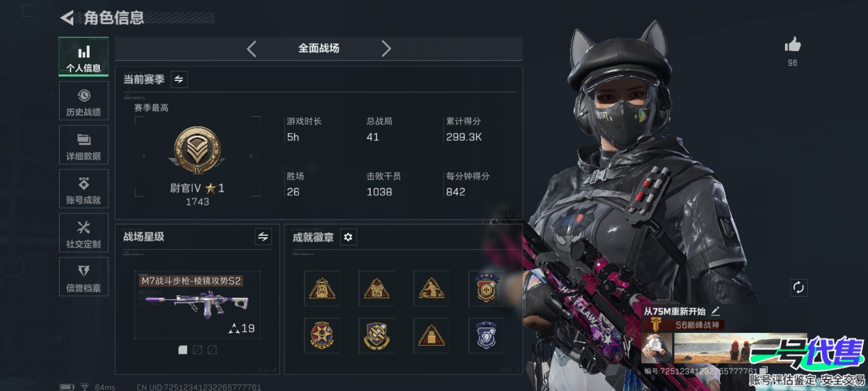Toggle the 当前赛季 season swap button
868x391 pixels.
tap(179, 79)
